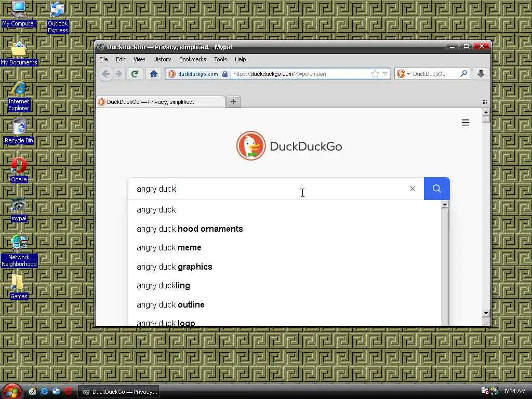Open the Home page icon in the toolbar
The width and height of the screenshot is (532, 399).
point(154,74)
